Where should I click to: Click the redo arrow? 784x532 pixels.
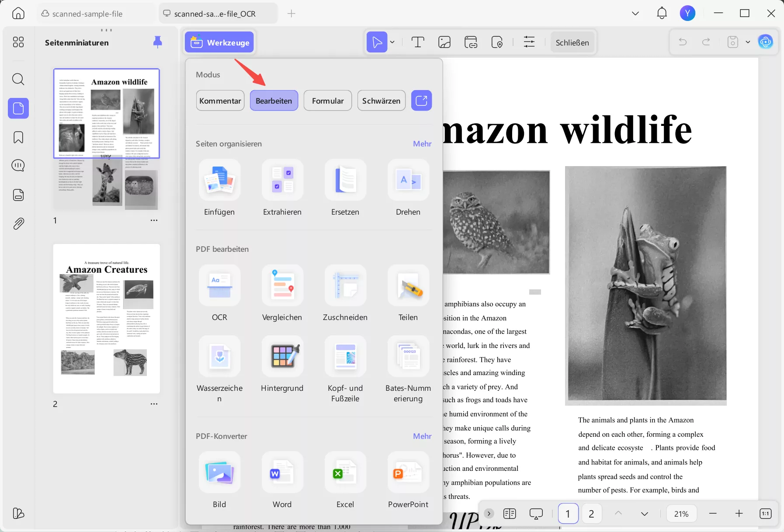706,42
